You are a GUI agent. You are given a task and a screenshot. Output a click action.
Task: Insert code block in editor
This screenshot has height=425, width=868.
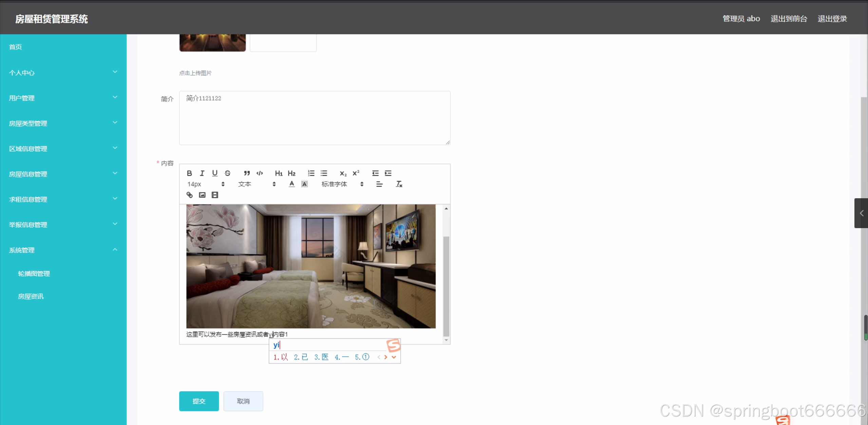coord(260,173)
